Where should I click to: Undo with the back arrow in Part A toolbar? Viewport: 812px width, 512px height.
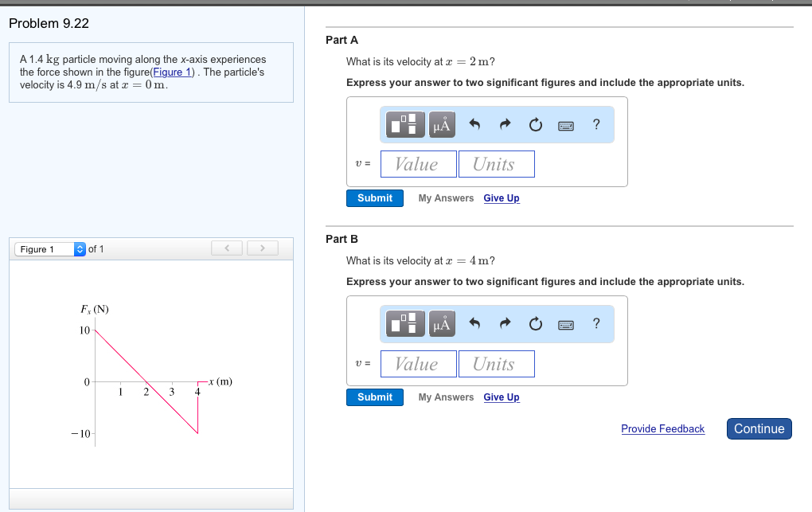pyautogui.click(x=475, y=124)
